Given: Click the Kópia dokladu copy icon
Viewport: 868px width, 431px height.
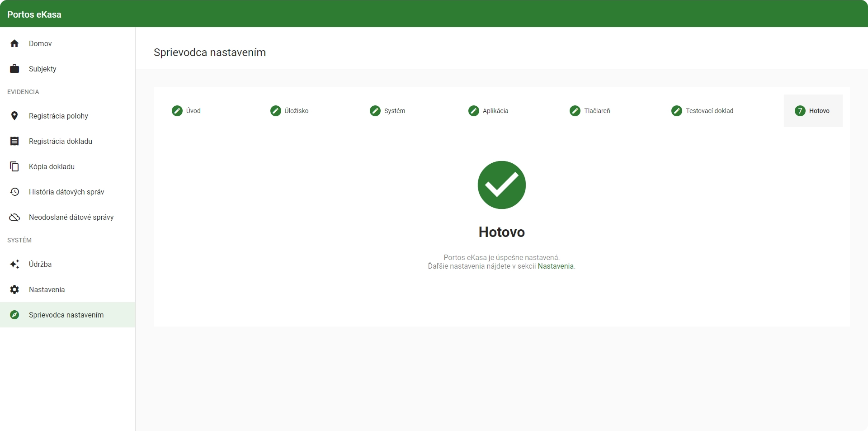Looking at the screenshot, I should [14, 166].
